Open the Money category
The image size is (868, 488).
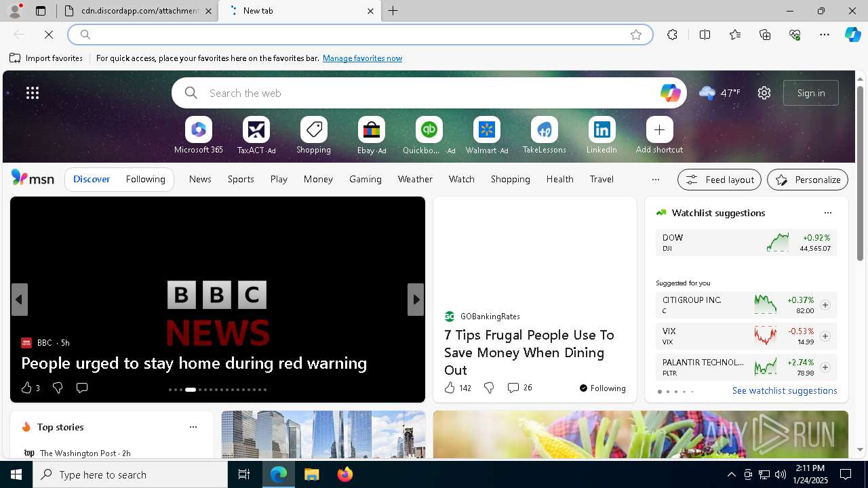318,179
